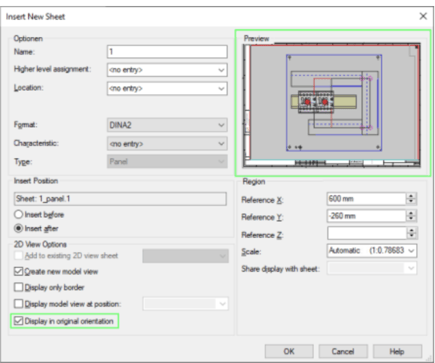The image size is (435, 363).
Task: Decrease Reference Z with down arrow
Action: 411,236
